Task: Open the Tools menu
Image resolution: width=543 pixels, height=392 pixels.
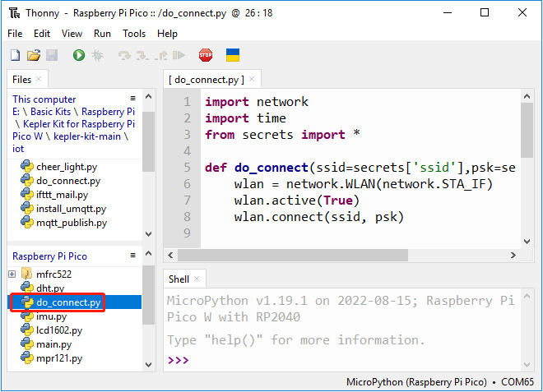Action: (134, 34)
